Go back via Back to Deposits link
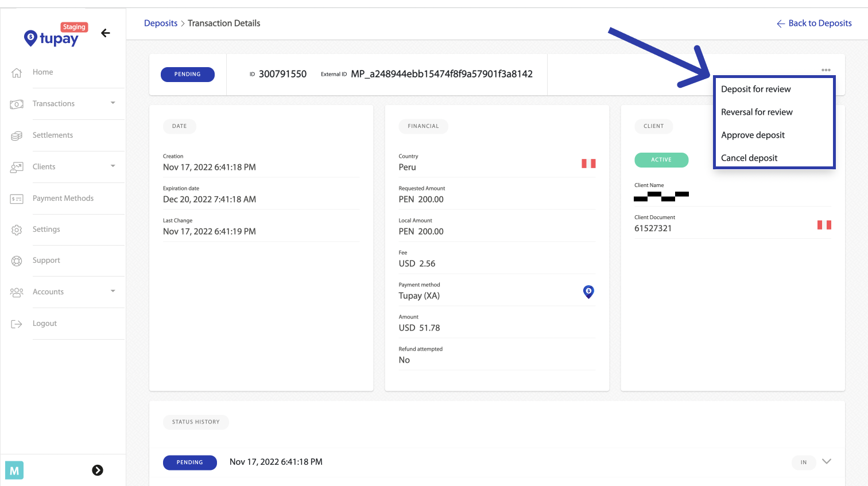 click(x=814, y=23)
